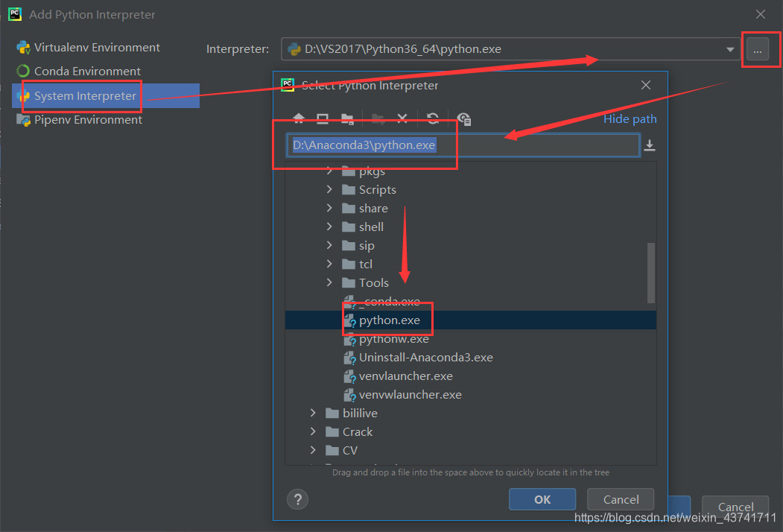Expand the CV folder

click(x=313, y=450)
